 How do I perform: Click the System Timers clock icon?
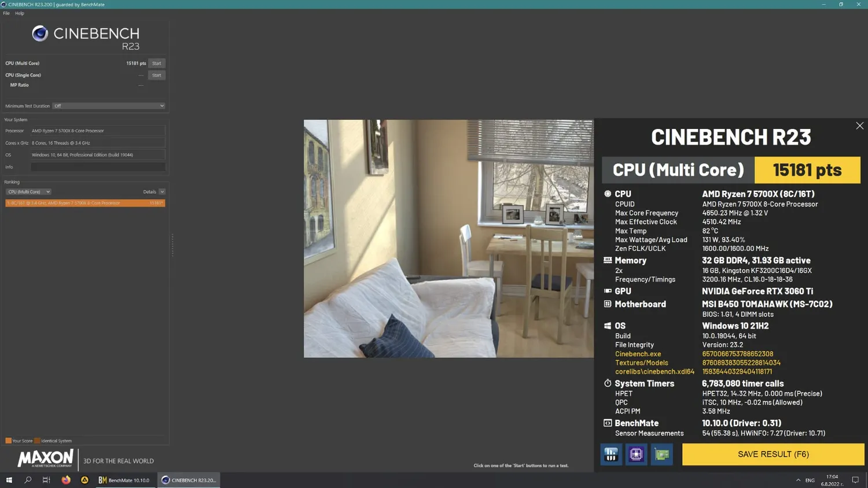[608, 383]
